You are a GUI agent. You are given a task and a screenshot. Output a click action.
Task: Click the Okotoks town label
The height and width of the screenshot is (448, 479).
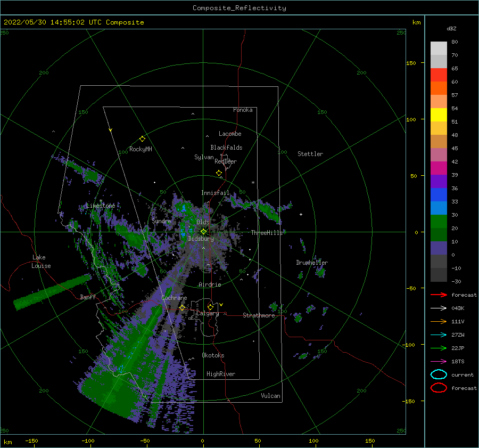(213, 355)
